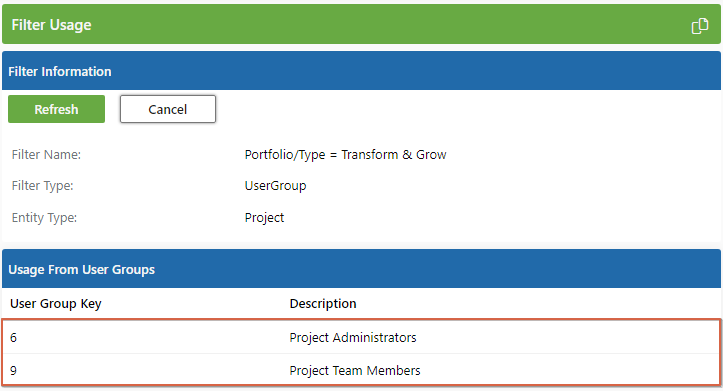Click the Filter Name label

pyautogui.click(x=46, y=154)
